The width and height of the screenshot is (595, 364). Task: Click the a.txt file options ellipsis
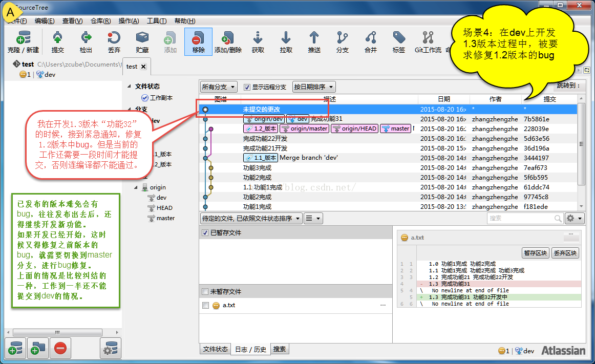coord(383,305)
